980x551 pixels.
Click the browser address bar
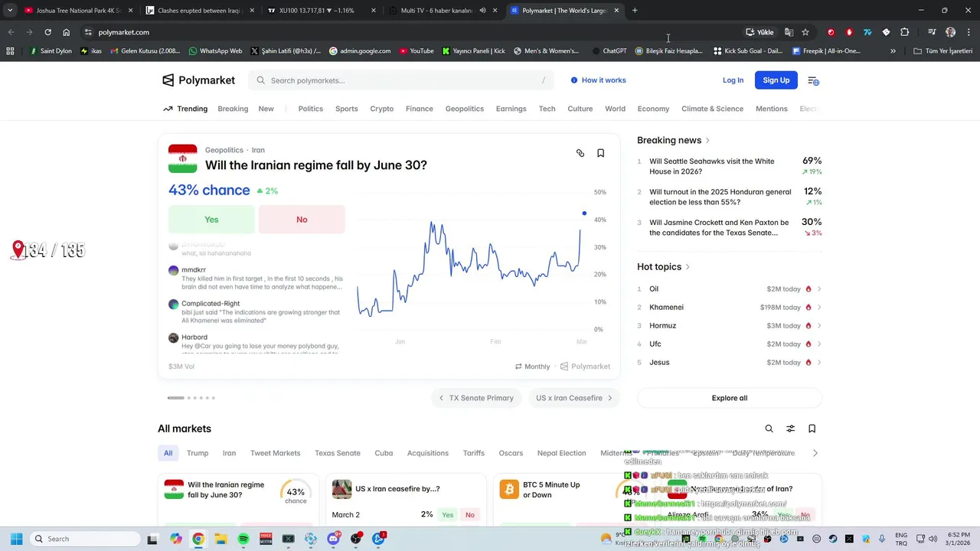[x=413, y=32]
